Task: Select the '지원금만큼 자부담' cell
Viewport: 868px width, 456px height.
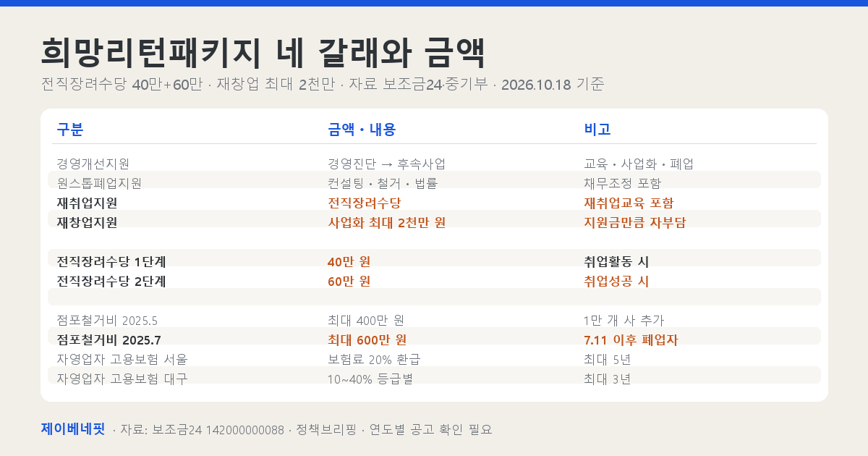Action: [634, 222]
